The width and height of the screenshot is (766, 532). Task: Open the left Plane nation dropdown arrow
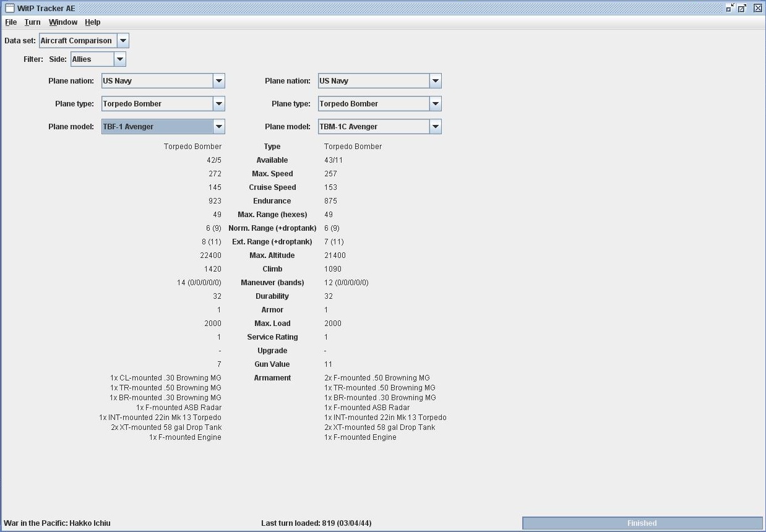(x=218, y=81)
